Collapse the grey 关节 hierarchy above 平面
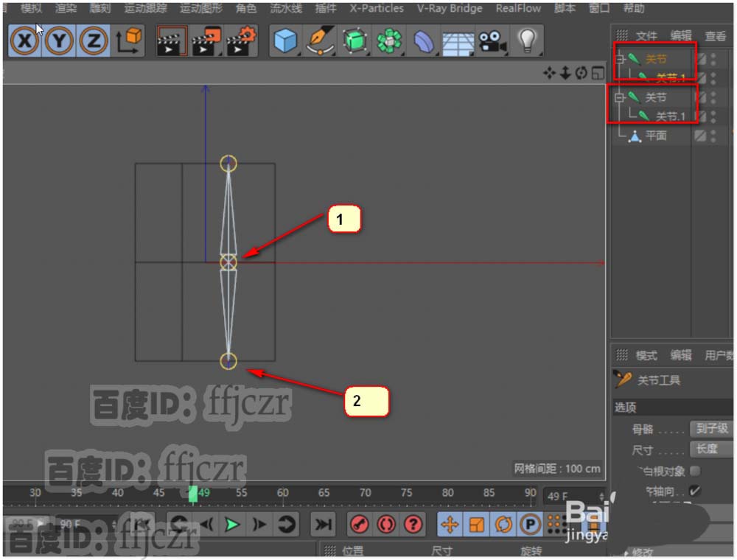Image resolution: width=737 pixels, height=560 pixels. point(620,98)
